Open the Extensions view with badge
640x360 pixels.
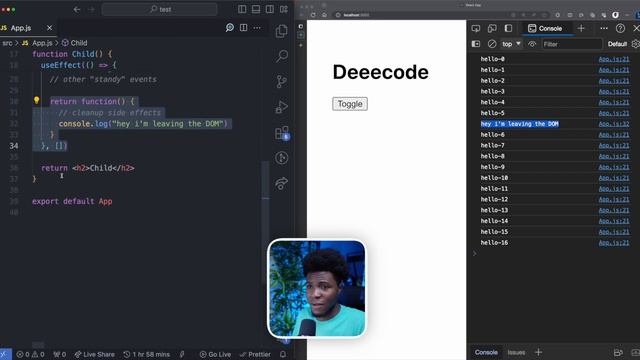pos(282,133)
